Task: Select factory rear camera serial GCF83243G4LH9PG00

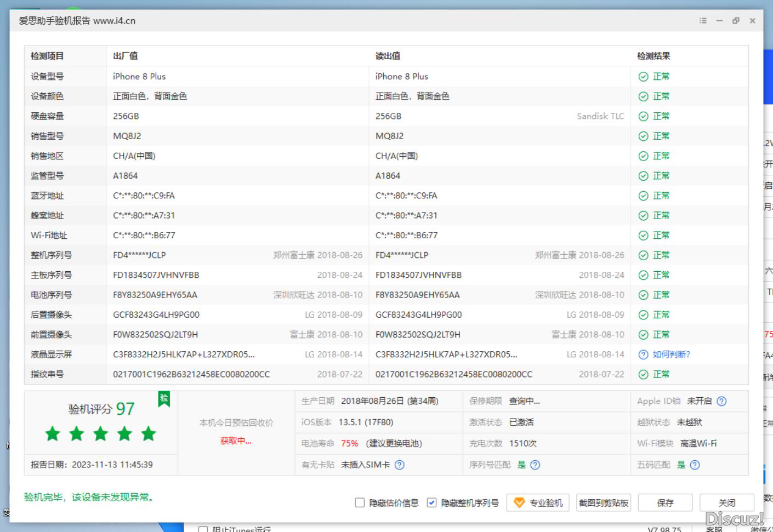Action: [x=156, y=314]
